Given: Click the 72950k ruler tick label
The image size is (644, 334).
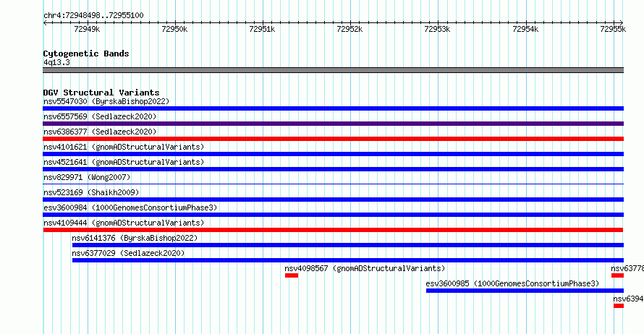Looking at the screenshot, I should (174, 29).
